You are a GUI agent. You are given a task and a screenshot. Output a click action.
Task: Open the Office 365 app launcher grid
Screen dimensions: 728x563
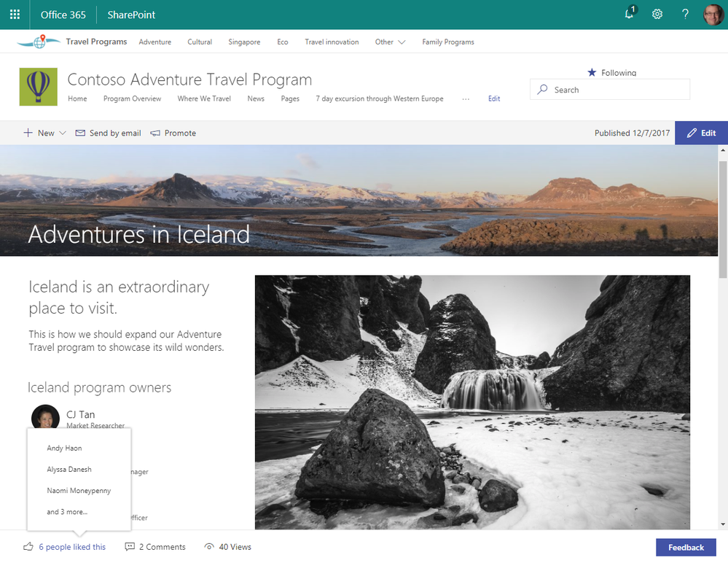(15, 15)
